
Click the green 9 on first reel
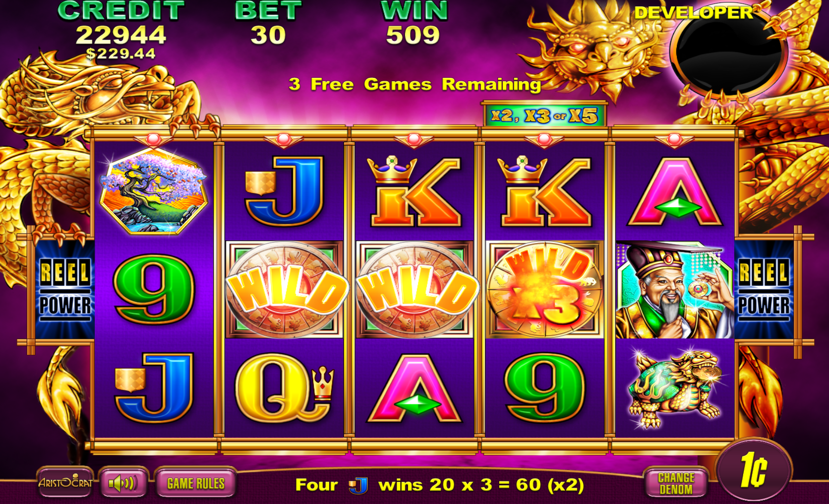pyautogui.click(x=154, y=290)
